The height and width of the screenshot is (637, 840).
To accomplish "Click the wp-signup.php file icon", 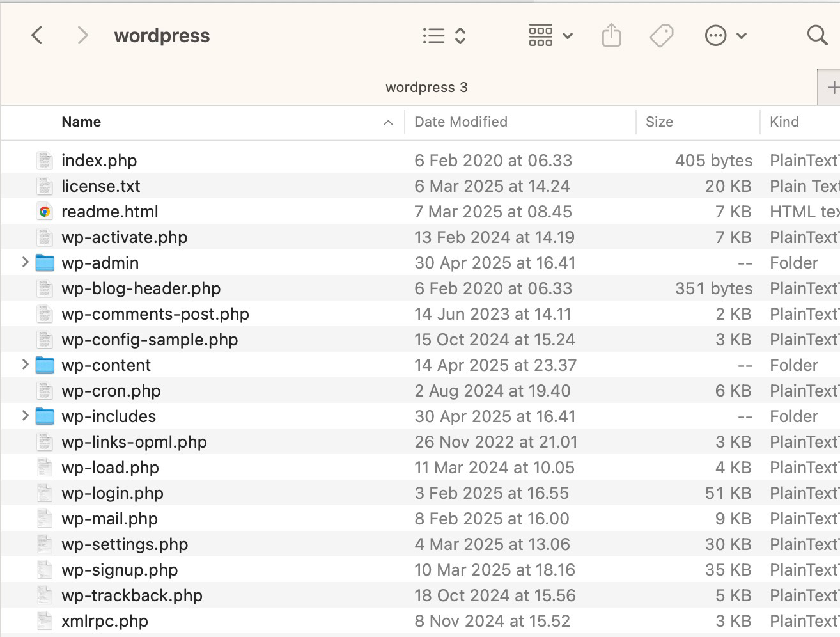I will [45, 570].
